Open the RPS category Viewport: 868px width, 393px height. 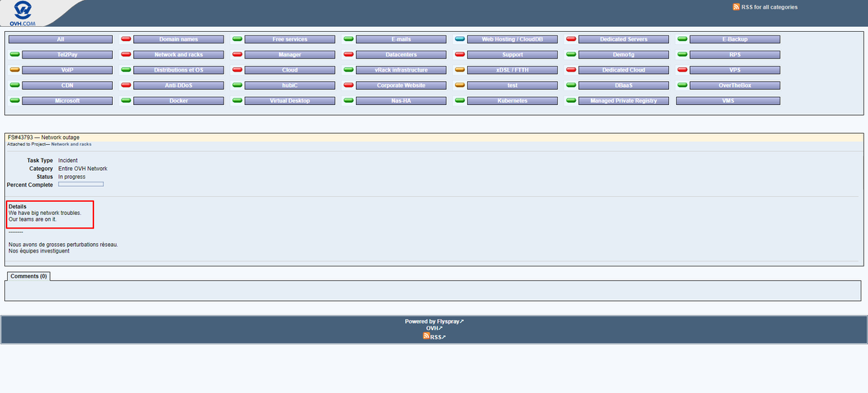pyautogui.click(x=736, y=54)
